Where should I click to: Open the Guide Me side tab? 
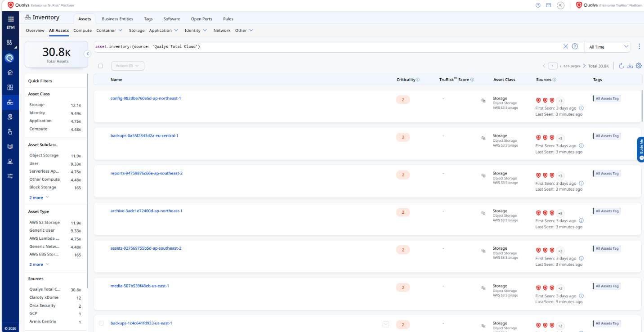(x=641, y=149)
